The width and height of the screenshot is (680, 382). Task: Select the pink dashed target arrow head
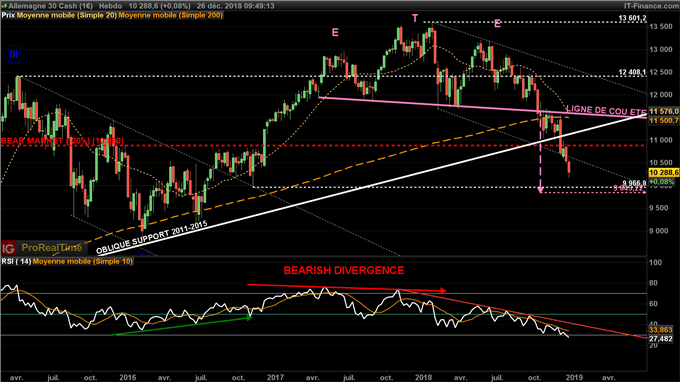pyautogui.click(x=540, y=189)
